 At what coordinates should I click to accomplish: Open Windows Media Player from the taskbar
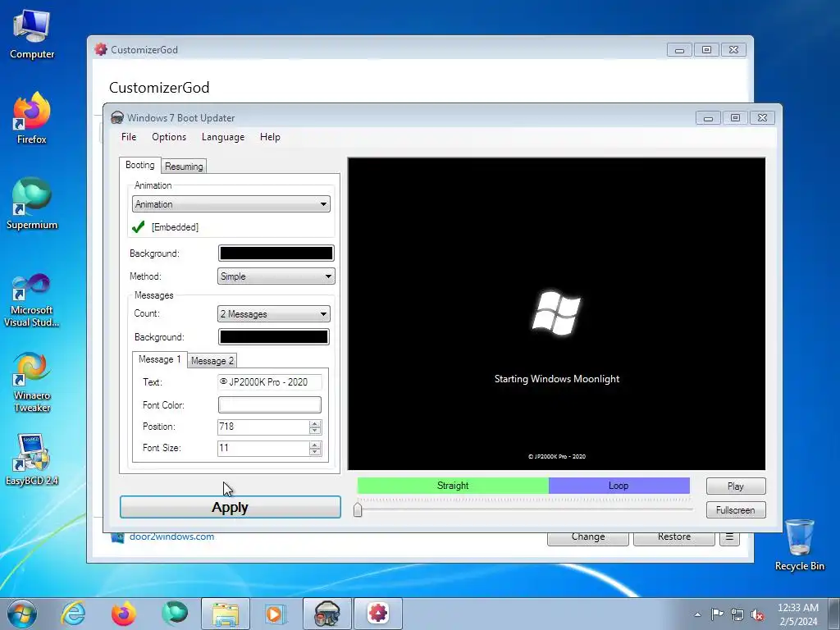coord(276,614)
